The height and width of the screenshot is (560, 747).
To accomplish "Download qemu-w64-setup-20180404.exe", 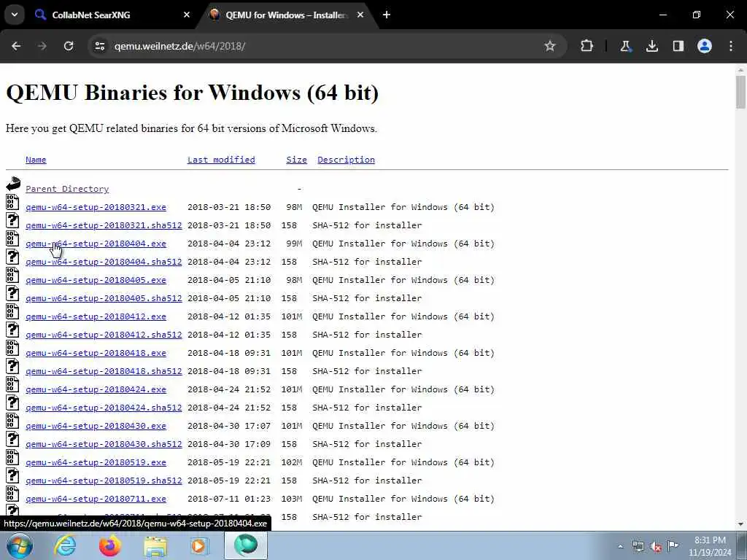I will (96, 244).
